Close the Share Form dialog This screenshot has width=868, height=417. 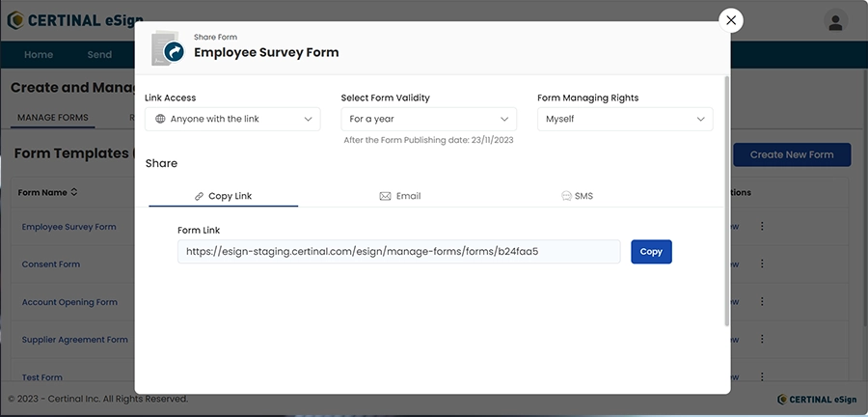731,20
